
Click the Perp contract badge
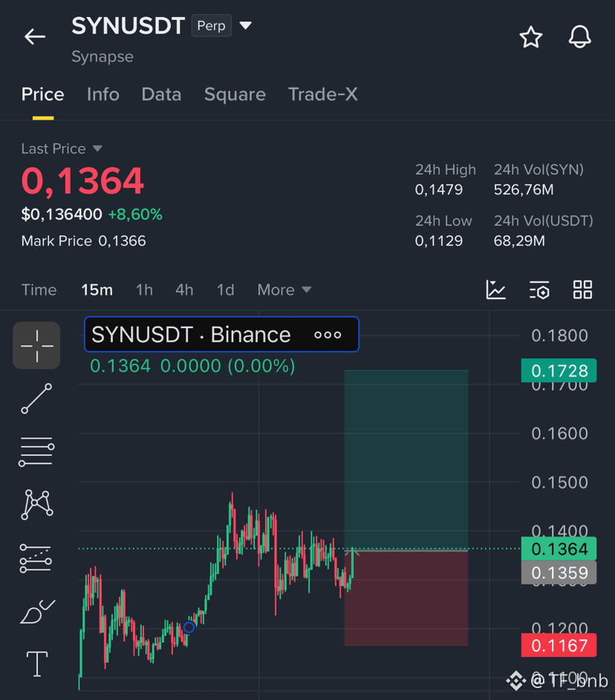pyautogui.click(x=211, y=25)
